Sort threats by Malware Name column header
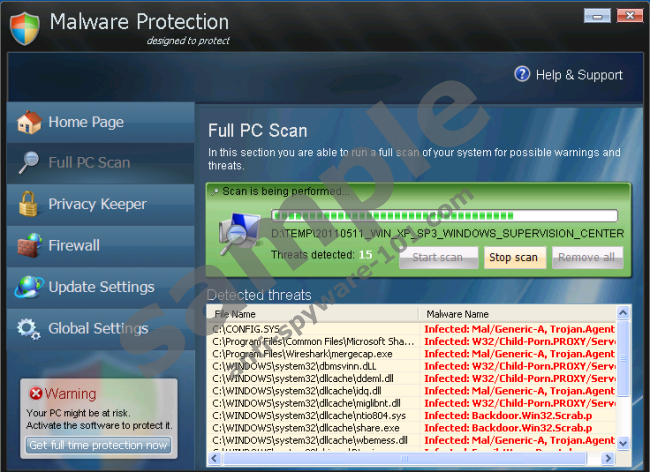This screenshot has width=650, height=472. pyautogui.click(x=515, y=314)
